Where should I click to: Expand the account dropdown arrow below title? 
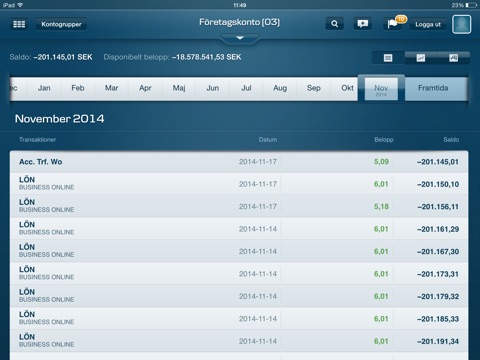[240, 38]
